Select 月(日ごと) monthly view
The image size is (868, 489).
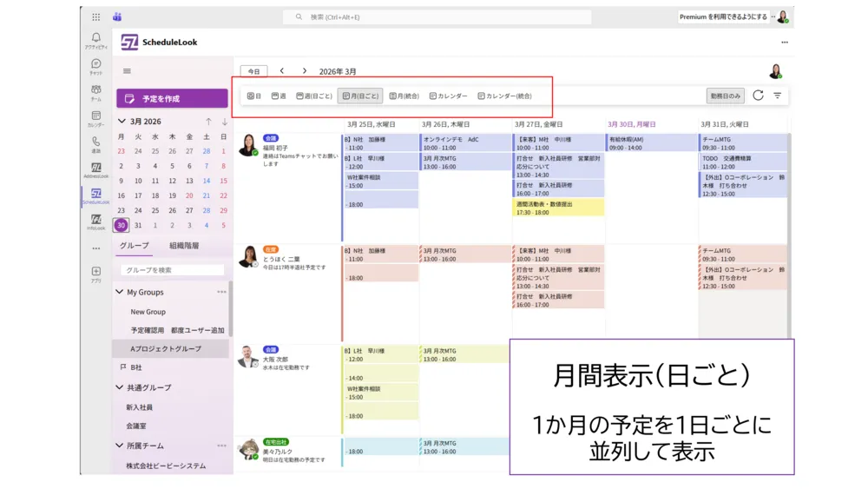coord(360,96)
